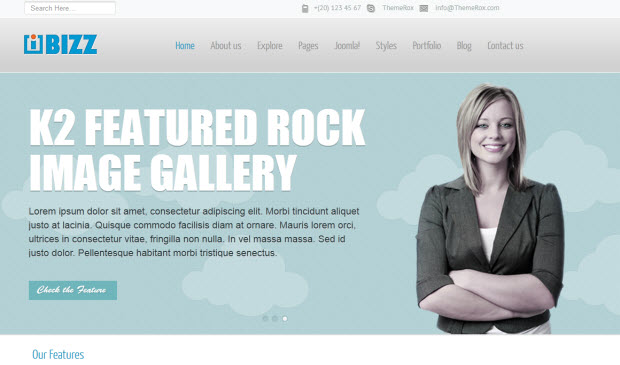Image resolution: width=620 pixels, height=365 pixels.
Task: Click the K2 Featured Rock Image Gallery heading
Action: click(197, 149)
